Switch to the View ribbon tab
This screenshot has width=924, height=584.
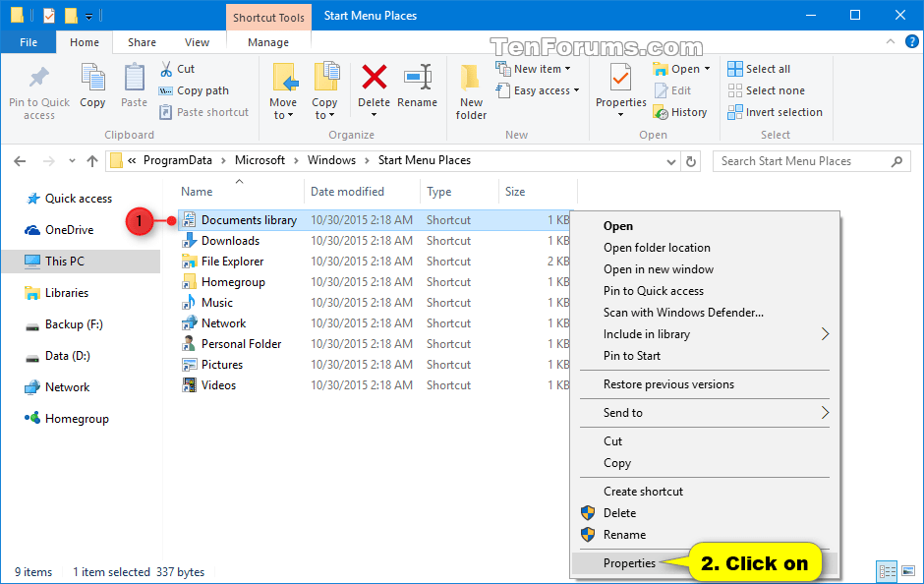point(197,42)
